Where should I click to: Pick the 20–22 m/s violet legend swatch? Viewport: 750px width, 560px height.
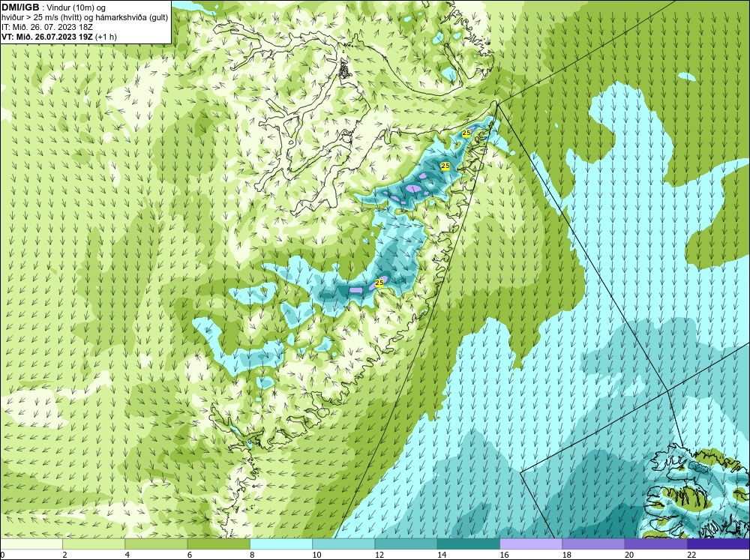coord(655,544)
